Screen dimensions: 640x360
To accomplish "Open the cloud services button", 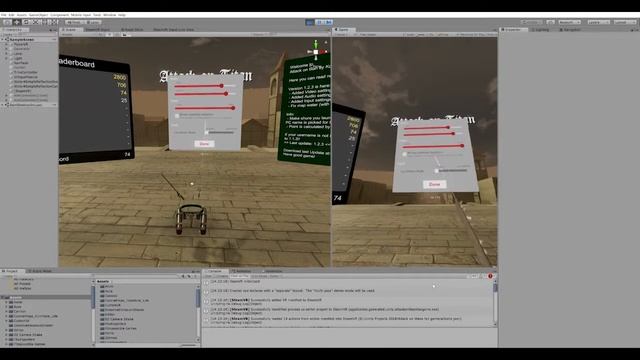I will click(551, 22).
